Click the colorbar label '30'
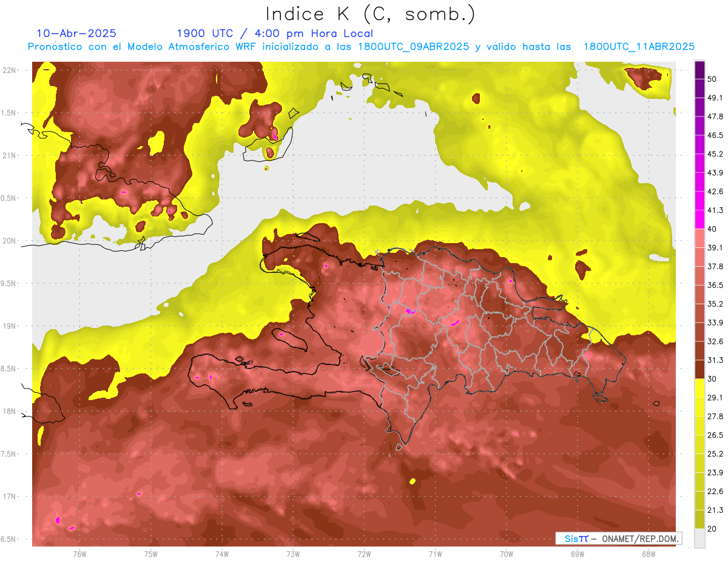 pyautogui.click(x=712, y=379)
